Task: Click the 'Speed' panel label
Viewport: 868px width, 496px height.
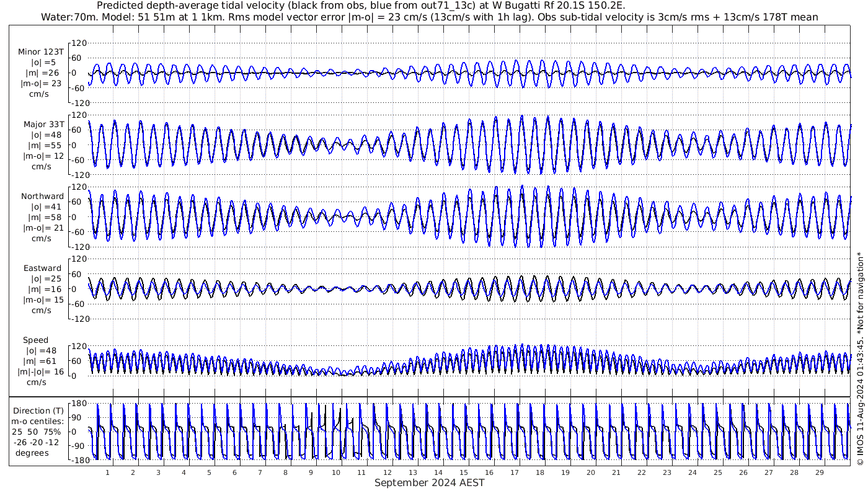Action: click(35, 340)
